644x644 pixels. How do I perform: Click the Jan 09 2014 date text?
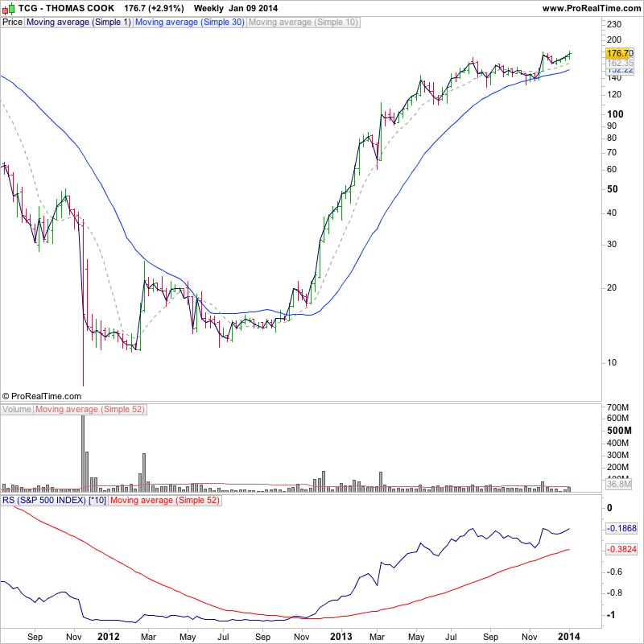(253, 8)
